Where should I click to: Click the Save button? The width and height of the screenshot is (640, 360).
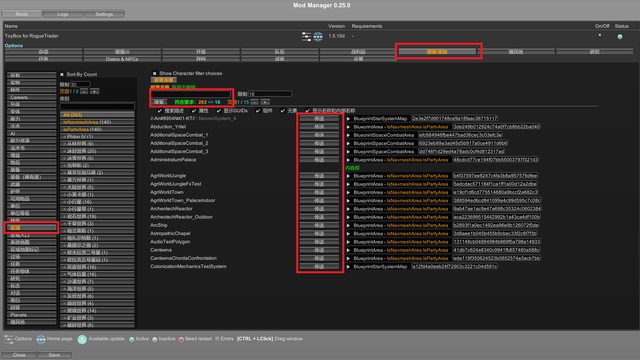pyautogui.click(x=54, y=355)
